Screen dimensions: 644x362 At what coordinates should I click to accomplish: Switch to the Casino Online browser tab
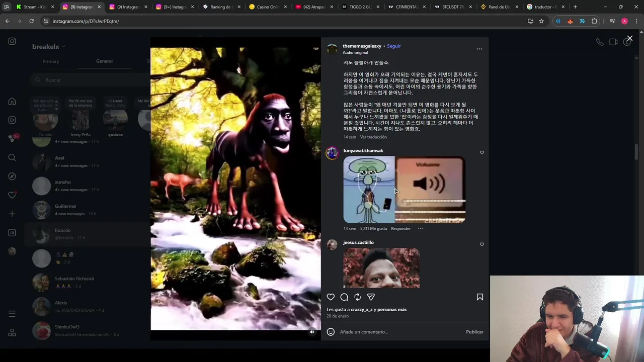tap(268, 7)
